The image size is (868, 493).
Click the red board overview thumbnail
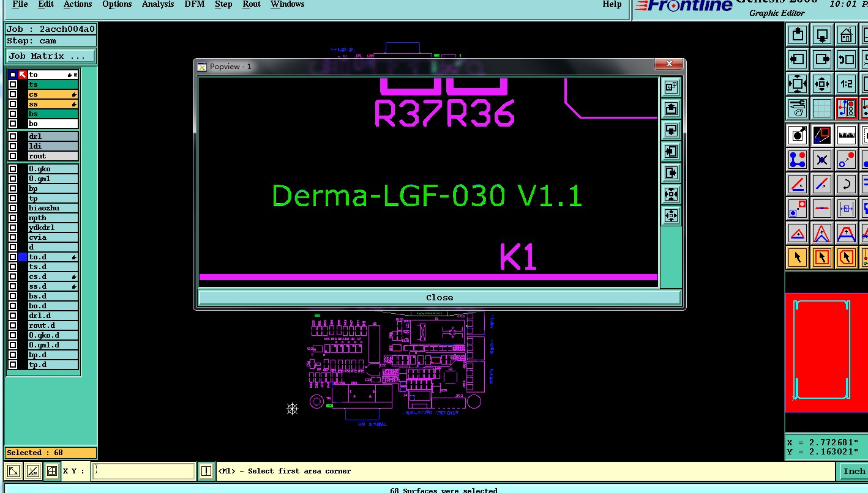point(826,352)
